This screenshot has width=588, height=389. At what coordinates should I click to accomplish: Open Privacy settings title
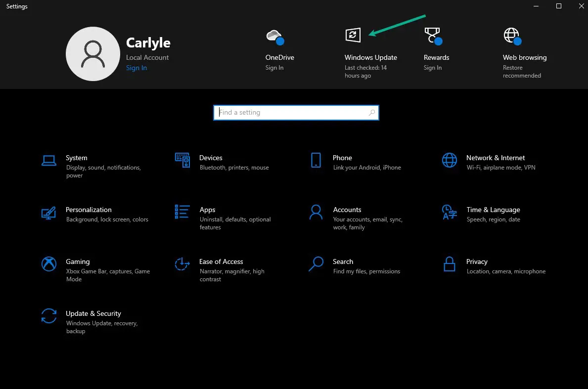click(477, 261)
